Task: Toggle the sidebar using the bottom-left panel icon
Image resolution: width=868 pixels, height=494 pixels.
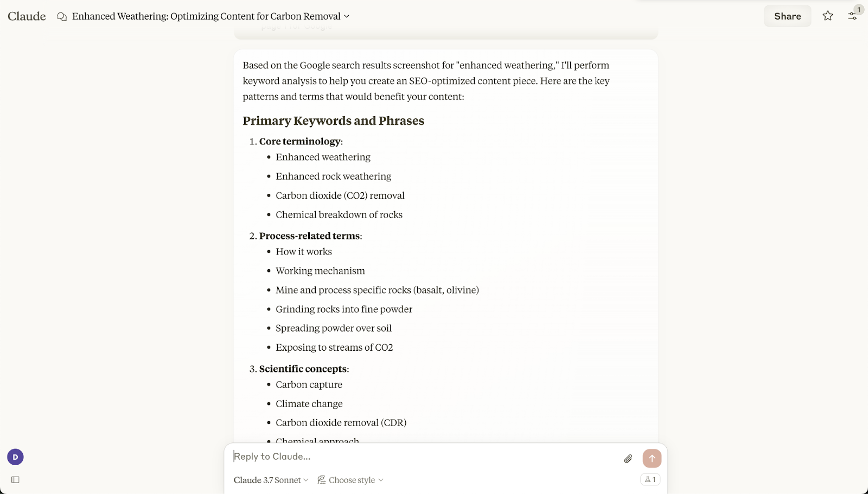Action: [x=15, y=479]
